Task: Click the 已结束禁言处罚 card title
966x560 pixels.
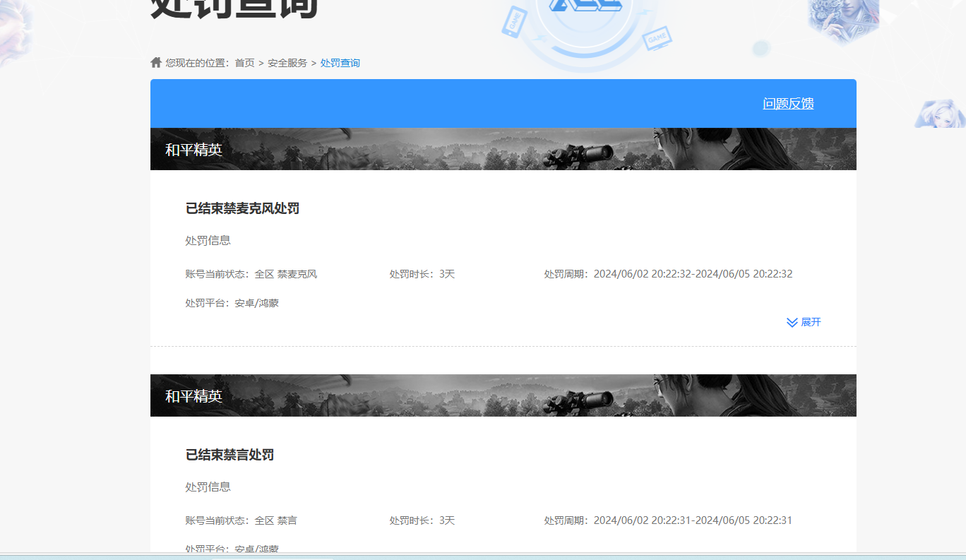Action: 229,455
